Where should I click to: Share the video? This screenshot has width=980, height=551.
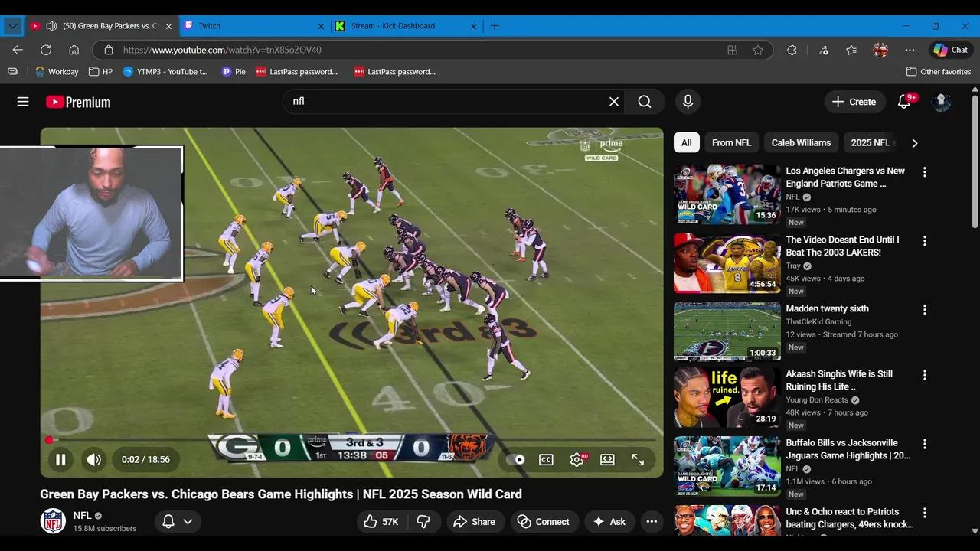[x=475, y=522]
